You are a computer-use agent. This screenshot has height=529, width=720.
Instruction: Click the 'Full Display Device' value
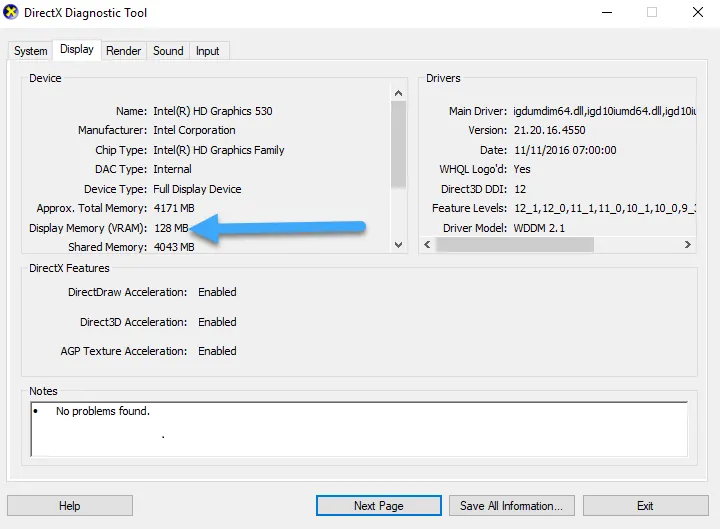pyautogui.click(x=197, y=189)
